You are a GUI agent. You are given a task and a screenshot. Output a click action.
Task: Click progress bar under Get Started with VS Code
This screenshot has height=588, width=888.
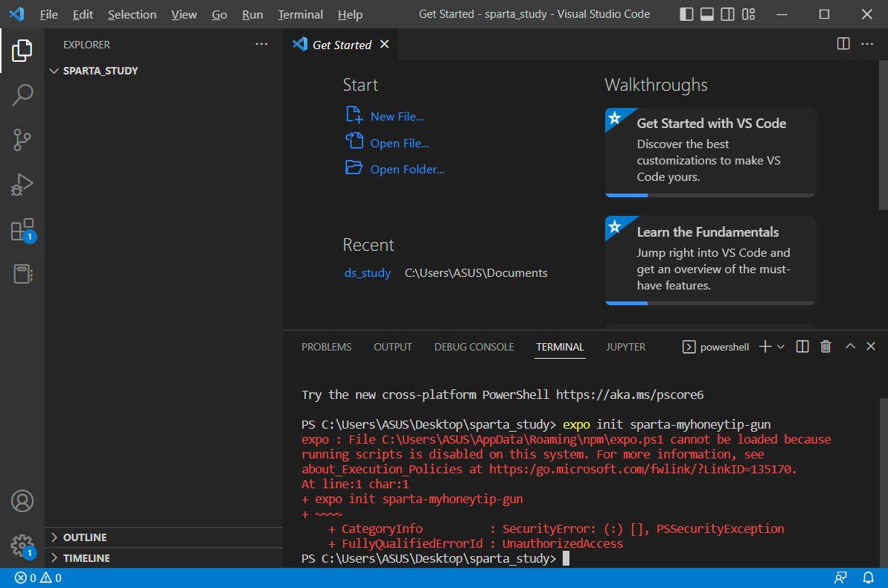coord(709,196)
